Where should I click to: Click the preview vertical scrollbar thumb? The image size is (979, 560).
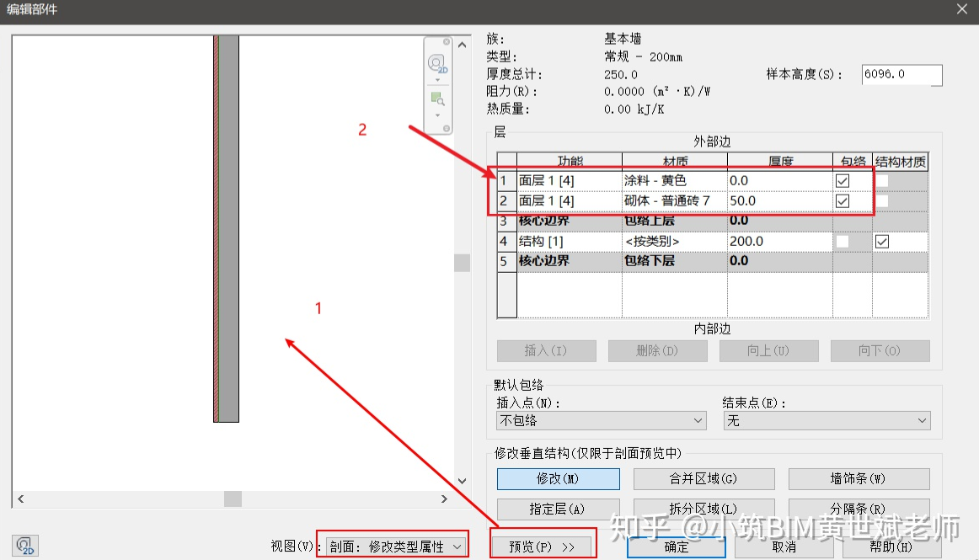coord(462,263)
